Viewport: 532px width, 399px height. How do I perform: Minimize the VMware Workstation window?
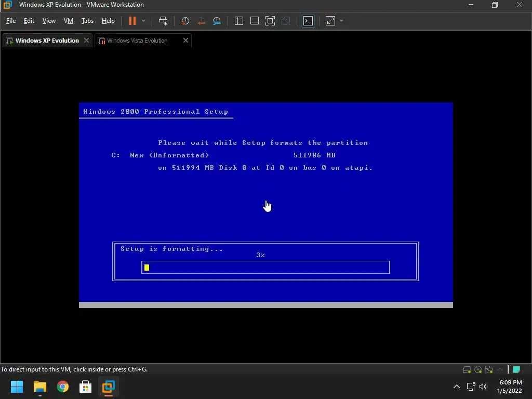pyautogui.click(x=471, y=5)
